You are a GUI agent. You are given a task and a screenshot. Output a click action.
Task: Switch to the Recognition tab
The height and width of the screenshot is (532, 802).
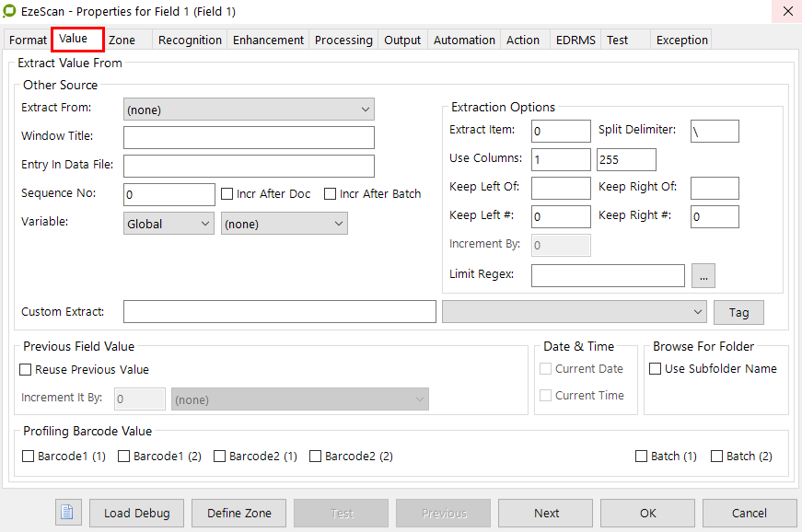190,40
